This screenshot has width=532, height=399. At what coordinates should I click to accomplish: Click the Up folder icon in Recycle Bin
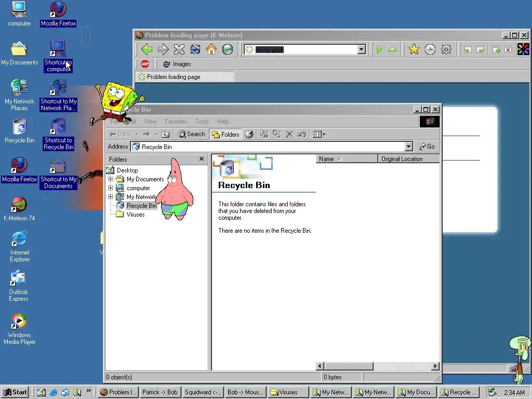[166, 135]
